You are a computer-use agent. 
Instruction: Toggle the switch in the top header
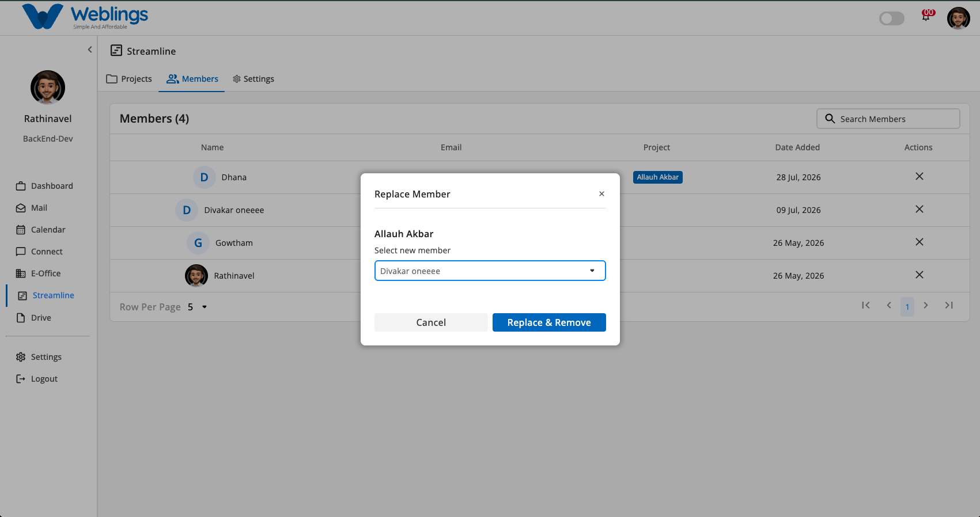pos(891,18)
